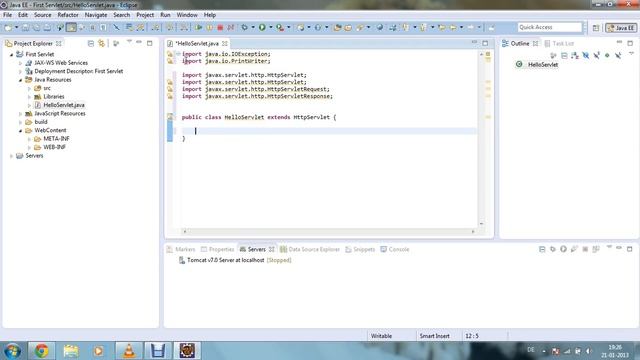Collapse the WebContent folder node

[x=20, y=131]
